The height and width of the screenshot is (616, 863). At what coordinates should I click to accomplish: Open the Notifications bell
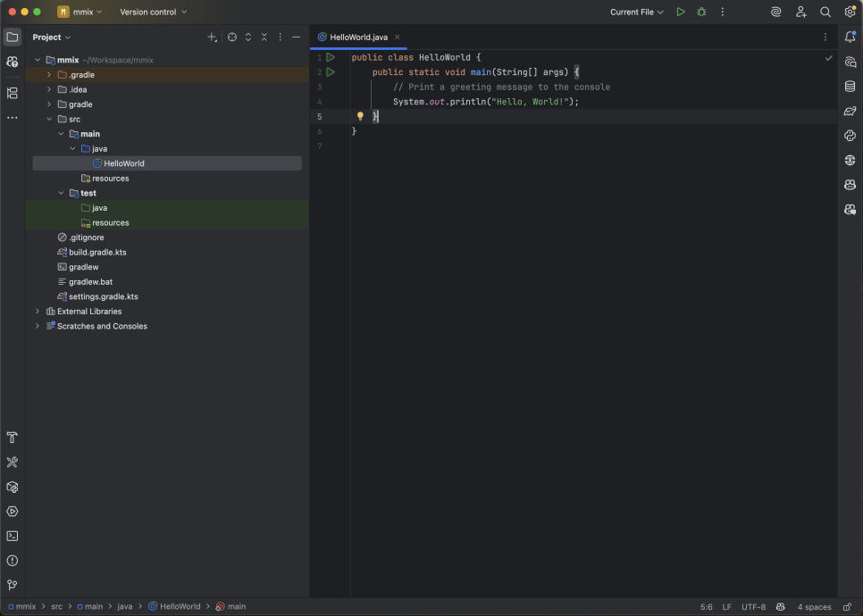pyautogui.click(x=850, y=37)
